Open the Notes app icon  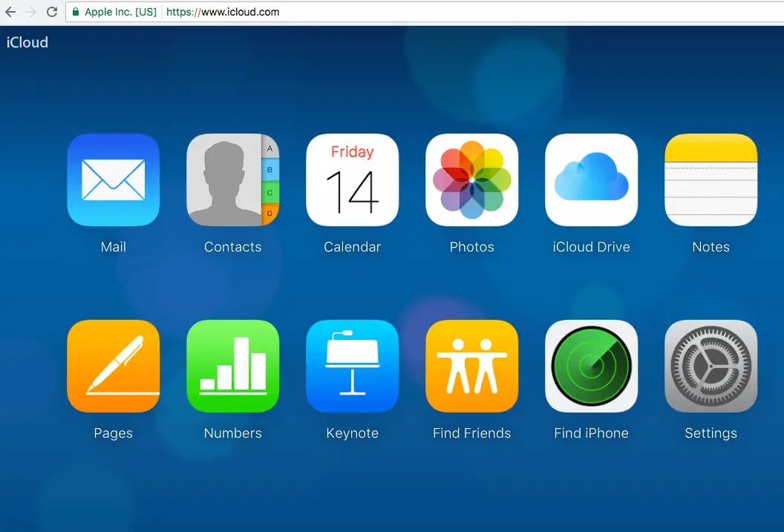click(x=711, y=180)
